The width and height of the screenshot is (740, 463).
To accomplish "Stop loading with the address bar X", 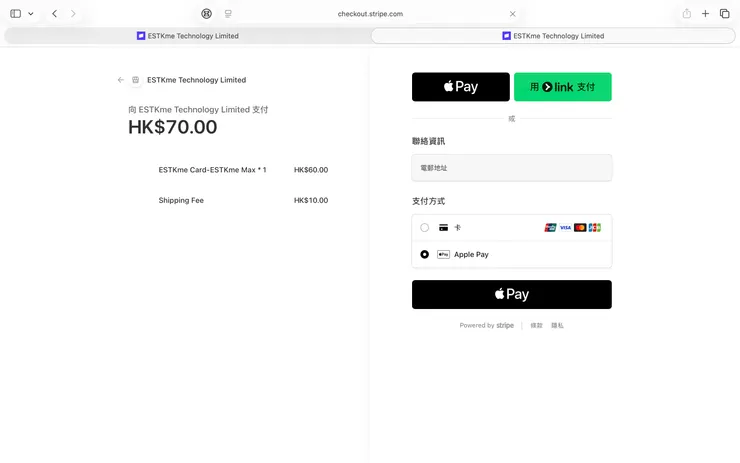I will (x=513, y=14).
